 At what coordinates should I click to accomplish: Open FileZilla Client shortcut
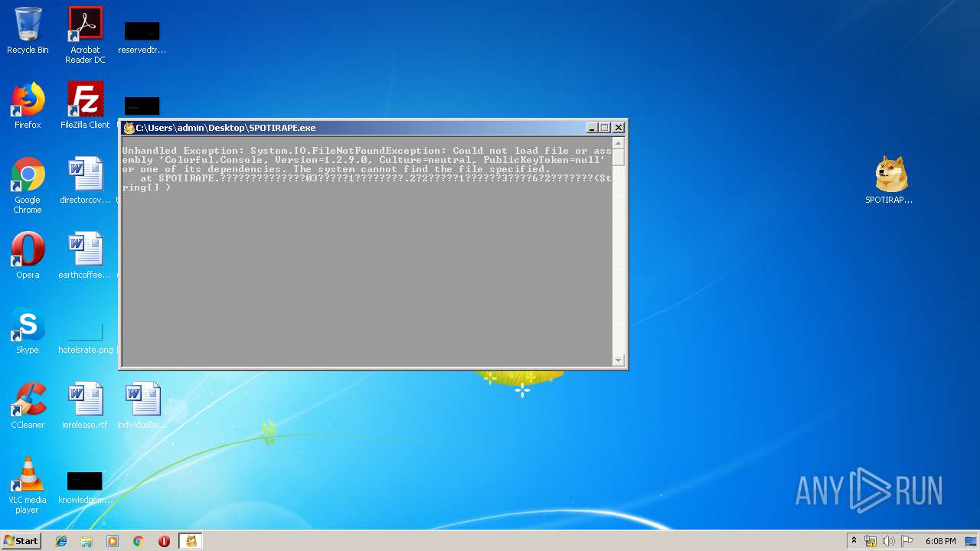click(85, 106)
